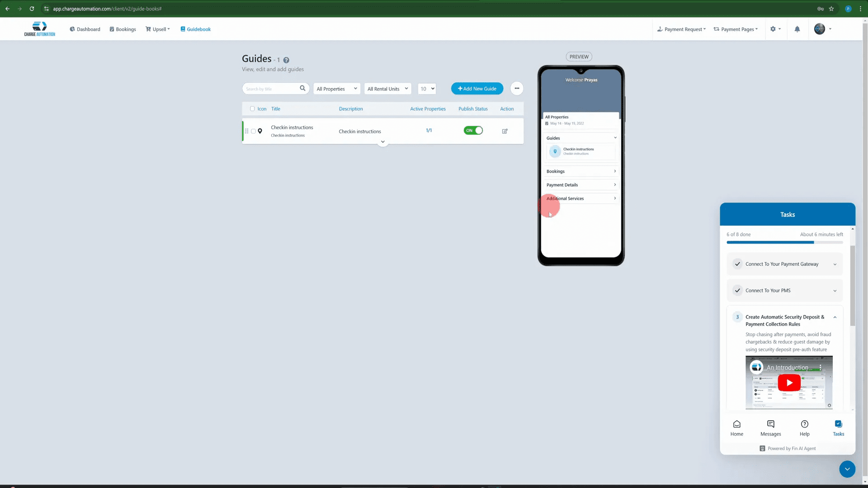
Task: Expand Bookings in phone preview
Action: [x=581, y=171]
